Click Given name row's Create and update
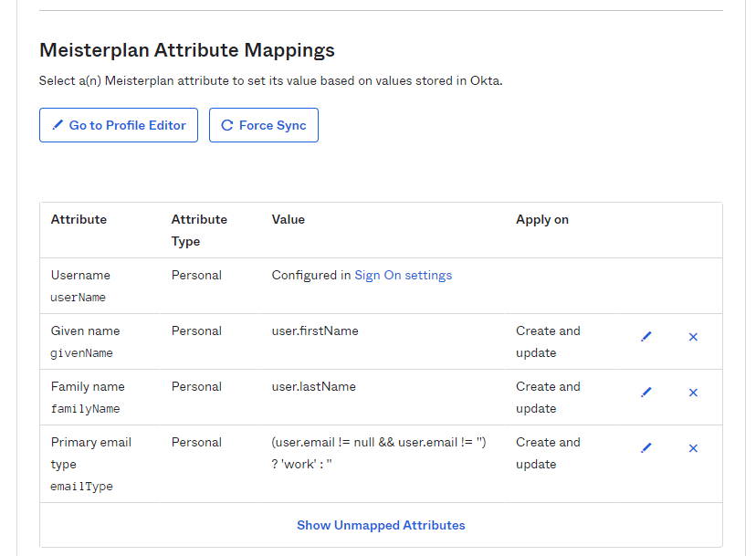756x556 pixels. (548, 341)
